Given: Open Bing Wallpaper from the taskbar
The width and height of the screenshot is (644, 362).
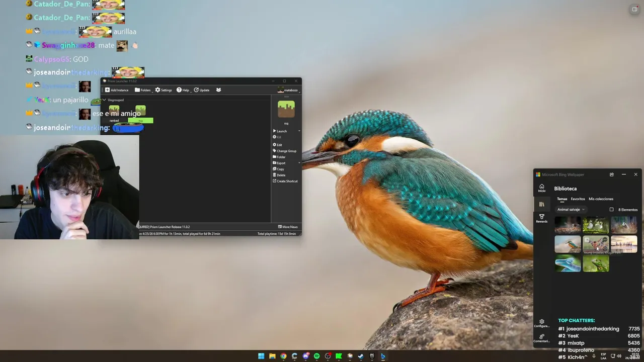Looking at the screenshot, I should 383,356.
